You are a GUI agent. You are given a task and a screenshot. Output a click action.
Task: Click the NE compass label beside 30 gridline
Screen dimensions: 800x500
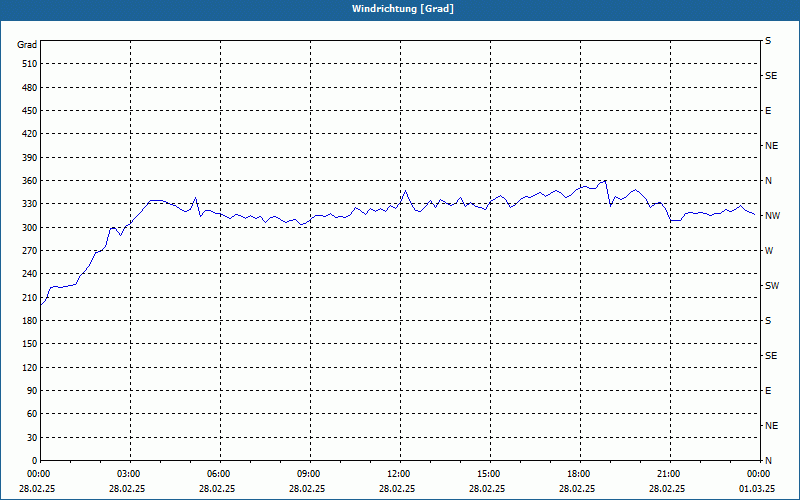tap(771, 426)
